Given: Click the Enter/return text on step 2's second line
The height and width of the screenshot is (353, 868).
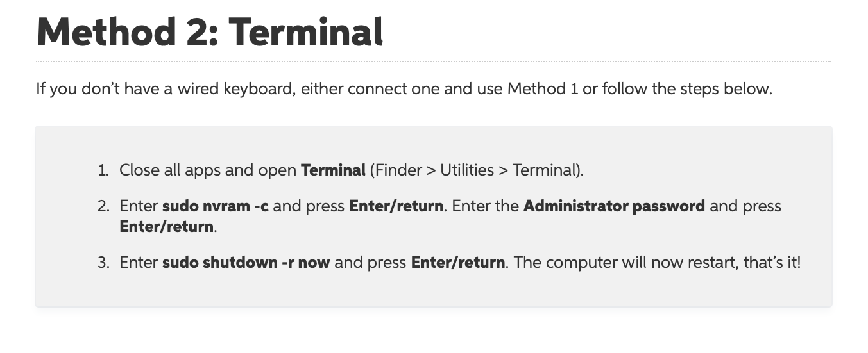Looking at the screenshot, I should [167, 226].
